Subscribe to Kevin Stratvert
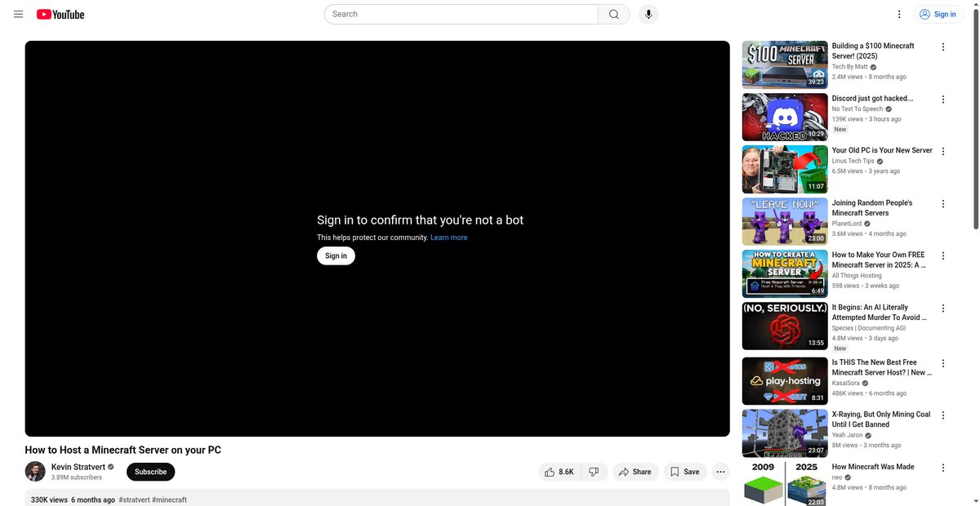980x506 pixels. [x=150, y=472]
